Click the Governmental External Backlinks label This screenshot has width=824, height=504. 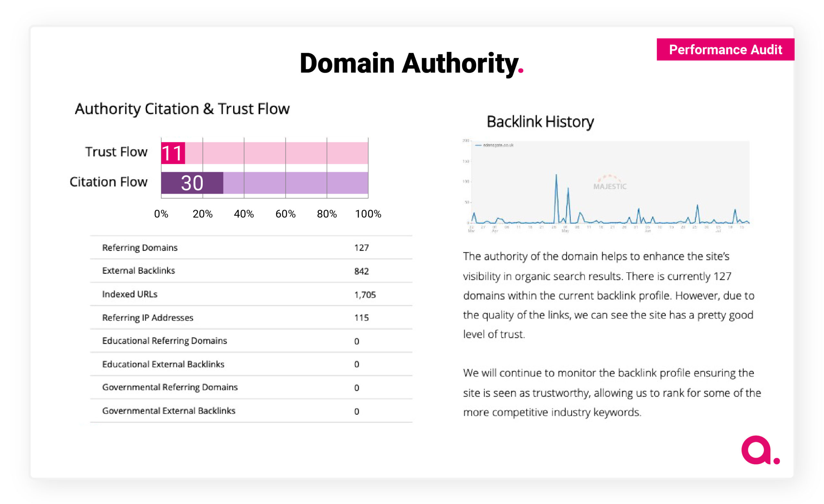coord(169,411)
